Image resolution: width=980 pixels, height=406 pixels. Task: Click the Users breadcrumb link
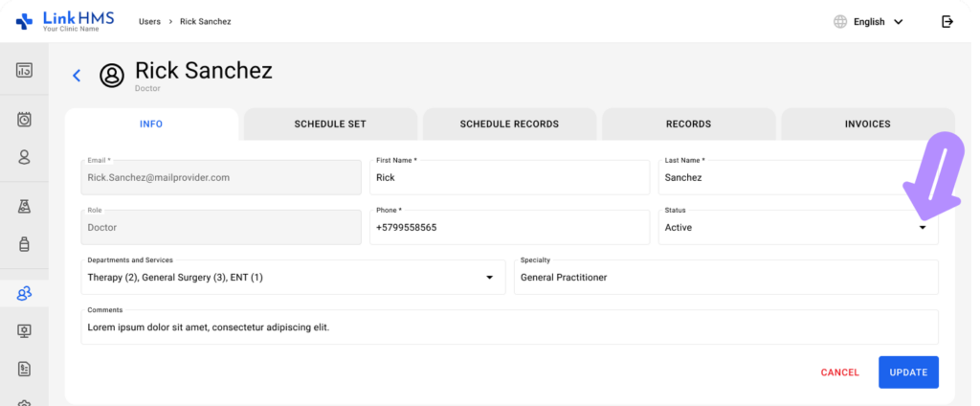click(x=149, y=22)
